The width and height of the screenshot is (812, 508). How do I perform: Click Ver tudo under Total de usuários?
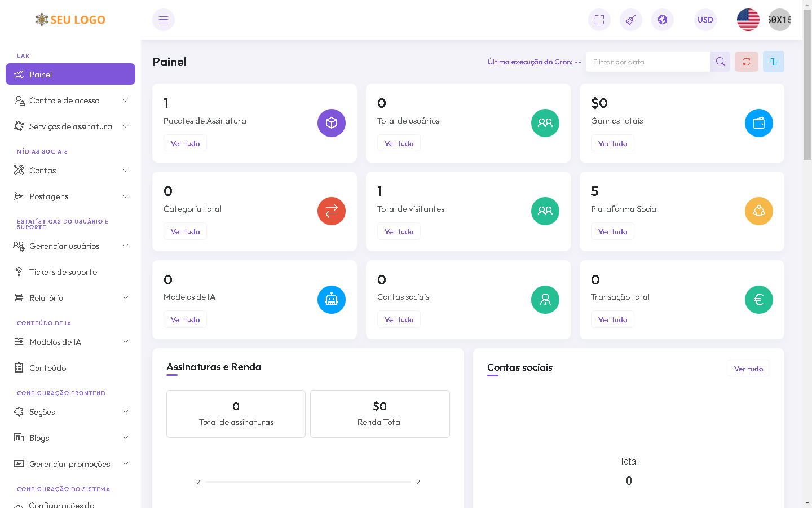pyautogui.click(x=399, y=143)
